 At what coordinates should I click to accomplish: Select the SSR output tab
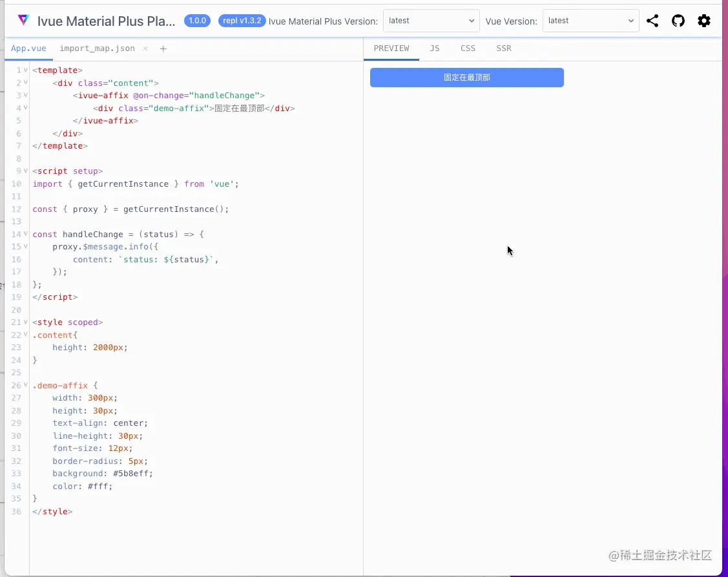504,48
